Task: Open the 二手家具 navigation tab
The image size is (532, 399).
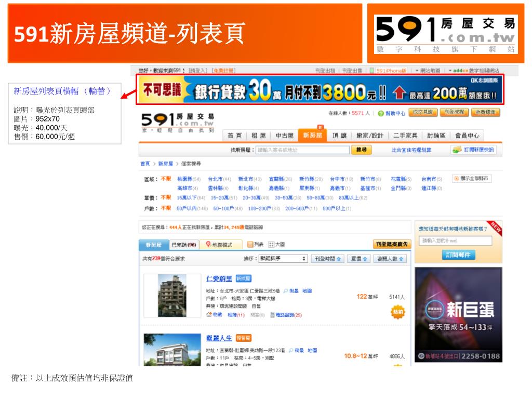Action: pos(405,136)
